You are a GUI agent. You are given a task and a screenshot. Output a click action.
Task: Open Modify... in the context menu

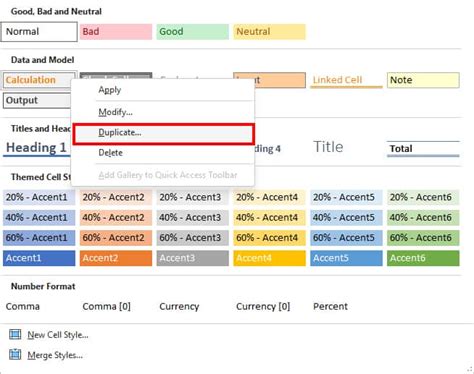[163, 112]
